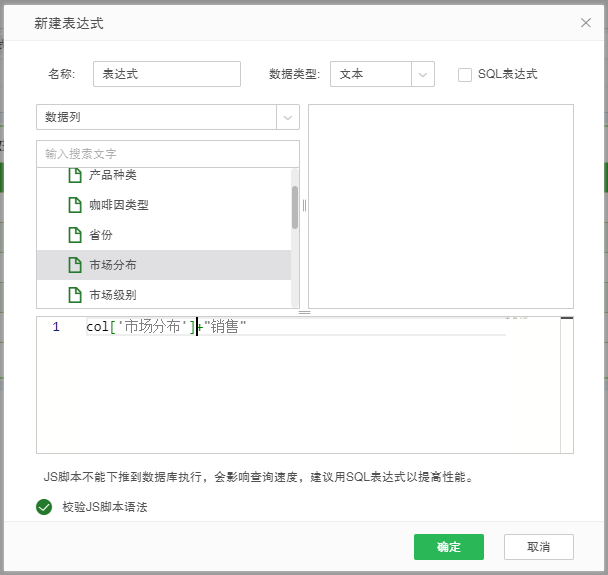608x575 pixels.
Task: Click the 省份 column file icon
Action: pyautogui.click(x=74, y=236)
